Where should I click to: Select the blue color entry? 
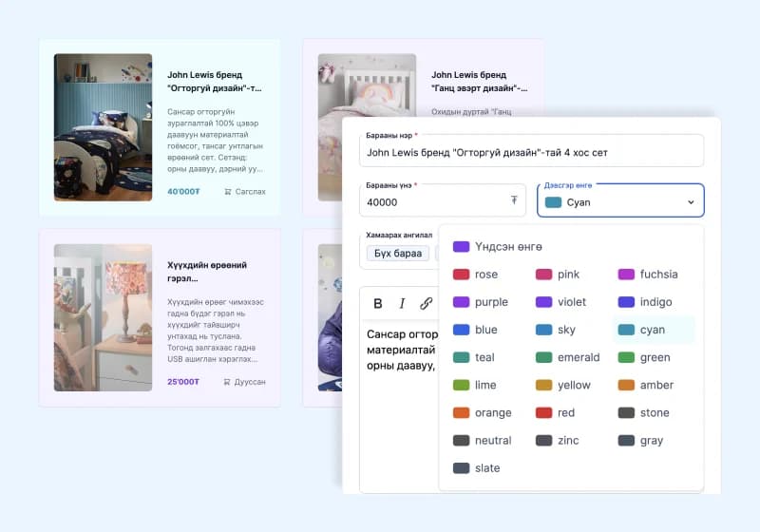[476, 330]
